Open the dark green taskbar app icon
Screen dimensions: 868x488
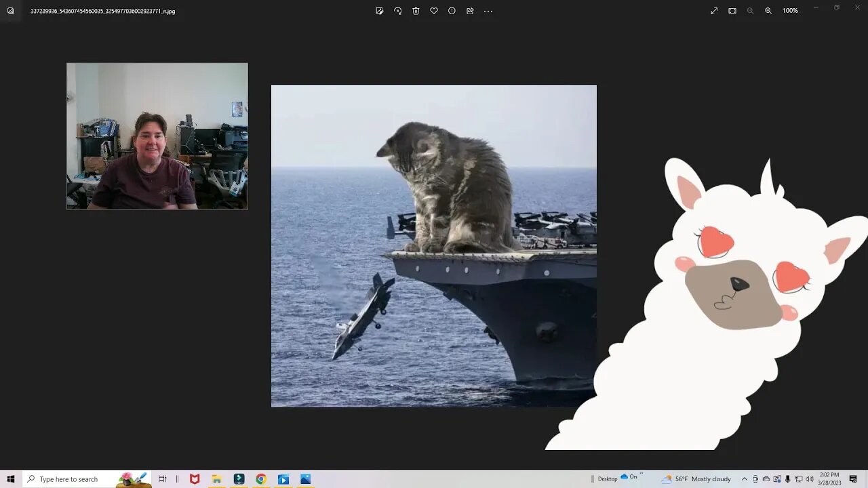coord(239,479)
